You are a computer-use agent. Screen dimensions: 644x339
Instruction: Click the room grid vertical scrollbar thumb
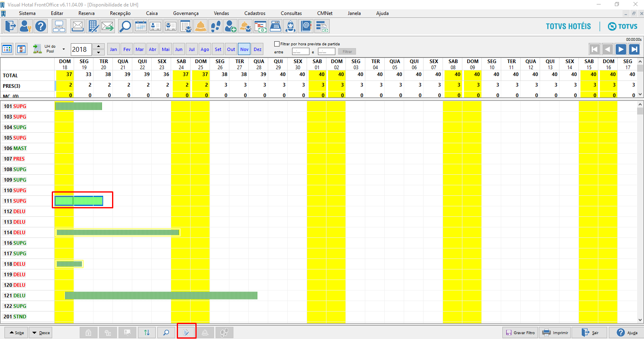coord(640,111)
